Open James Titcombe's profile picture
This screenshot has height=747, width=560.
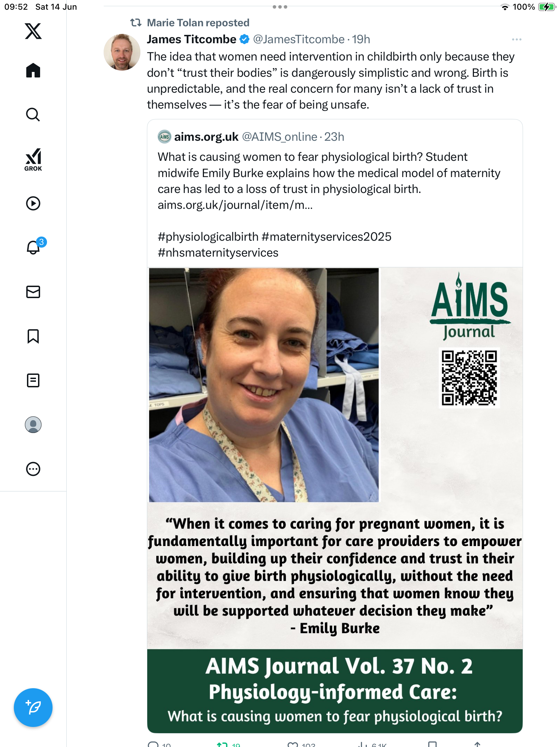pyautogui.click(x=122, y=52)
